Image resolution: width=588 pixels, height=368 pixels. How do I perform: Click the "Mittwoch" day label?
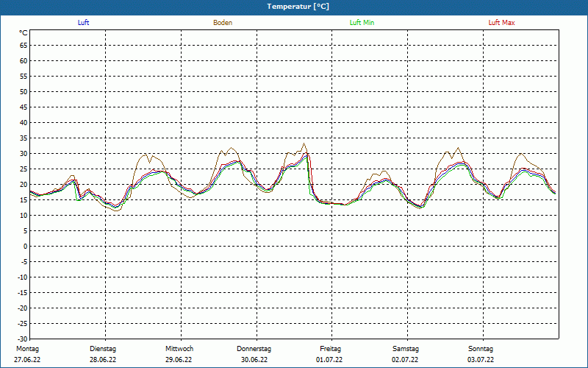click(x=179, y=349)
